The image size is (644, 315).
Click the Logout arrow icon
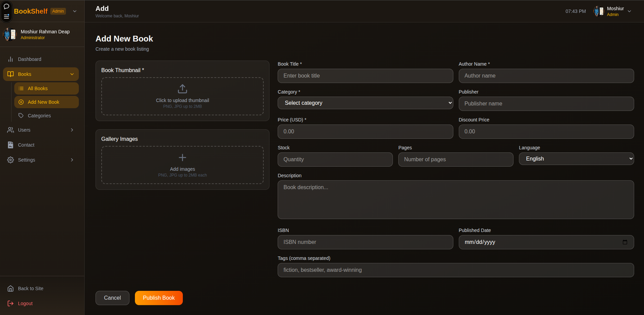tap(11, 303)
